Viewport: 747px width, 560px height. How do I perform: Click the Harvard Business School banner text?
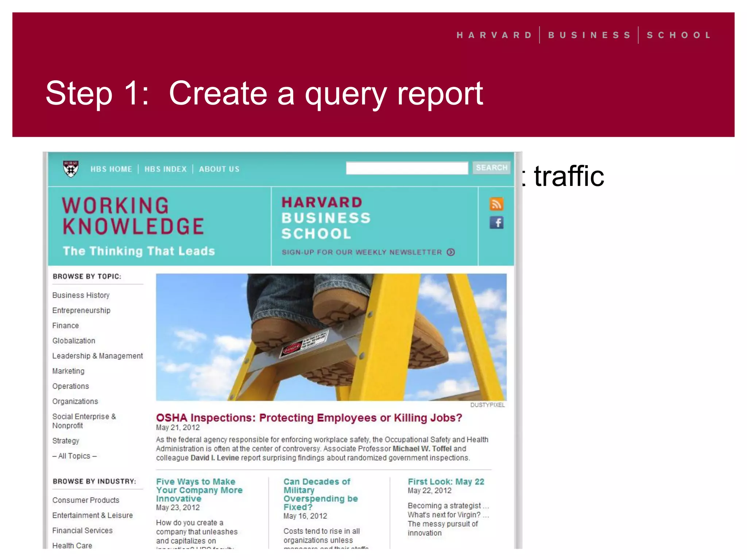point(326,218)
